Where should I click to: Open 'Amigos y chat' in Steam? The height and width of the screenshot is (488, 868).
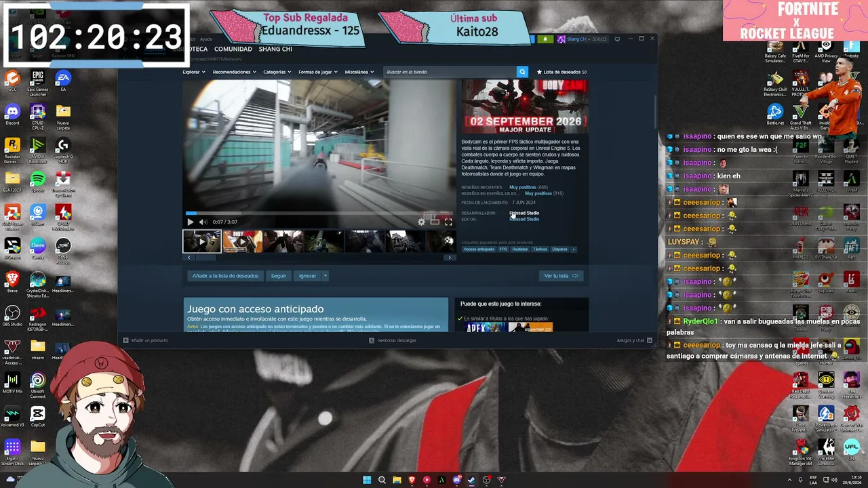[635, 340]
